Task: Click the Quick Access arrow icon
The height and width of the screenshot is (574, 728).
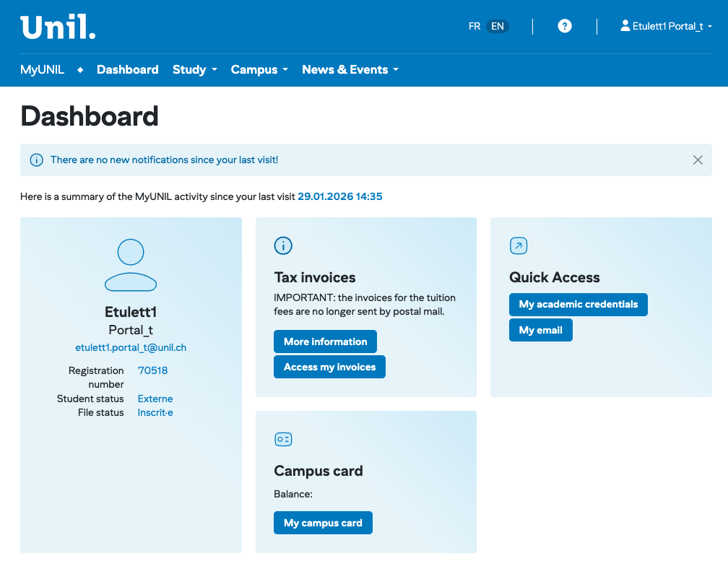Action: (519, 245)
